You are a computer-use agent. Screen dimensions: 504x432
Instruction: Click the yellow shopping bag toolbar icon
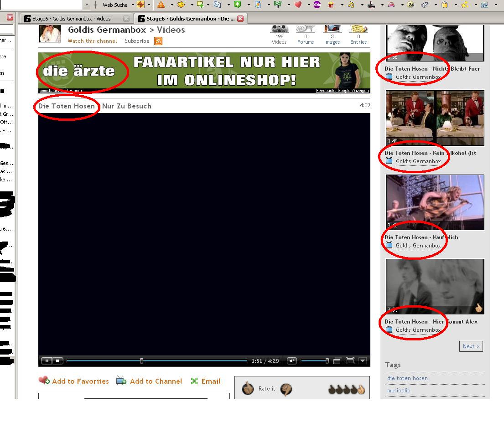(445, 5)
